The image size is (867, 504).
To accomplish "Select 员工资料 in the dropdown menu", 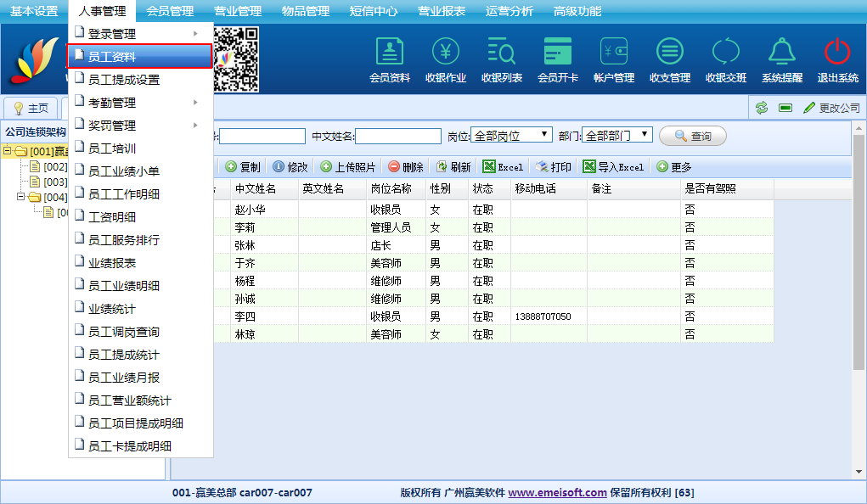I will coord(138,57).
